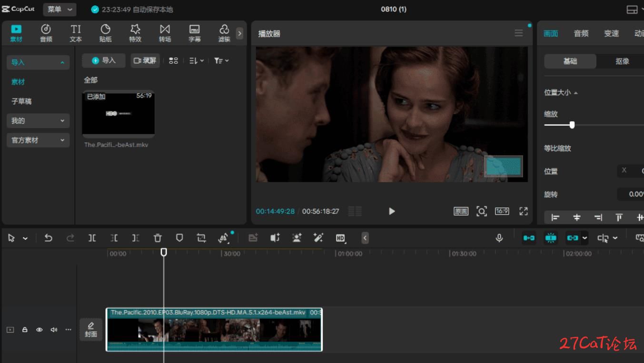Click the 旋转 rotation value field

click(x=631, y=194)
